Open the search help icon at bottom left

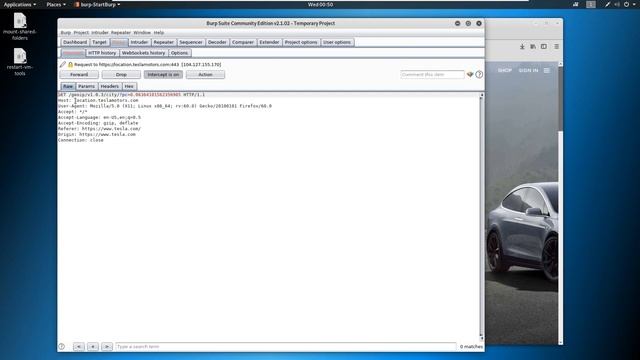click(x=62, y=347)
